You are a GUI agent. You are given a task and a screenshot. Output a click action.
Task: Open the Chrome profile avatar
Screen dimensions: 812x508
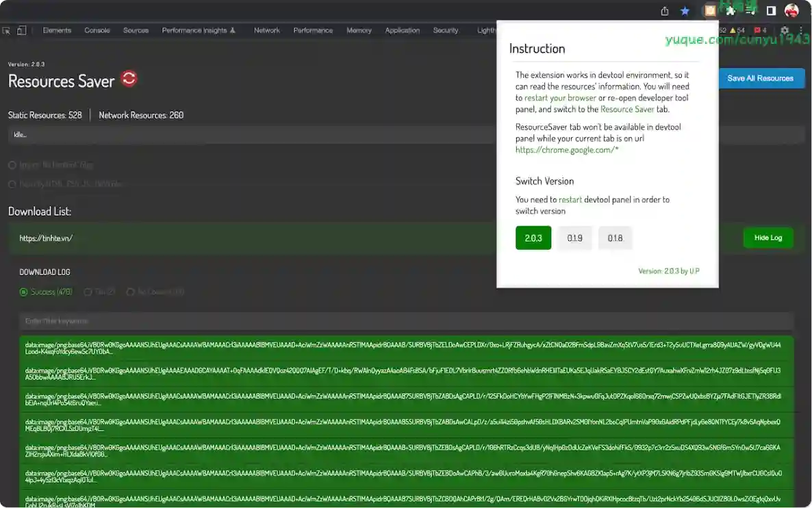pyautogui.click(x=791, y=10)
